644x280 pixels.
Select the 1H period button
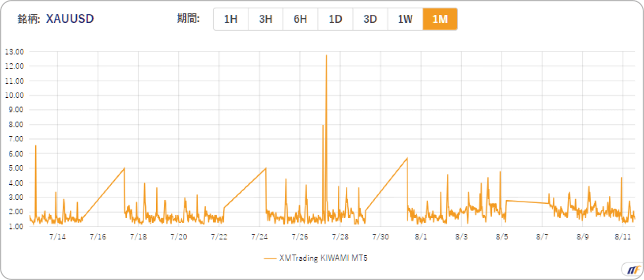tap(231, 19)
